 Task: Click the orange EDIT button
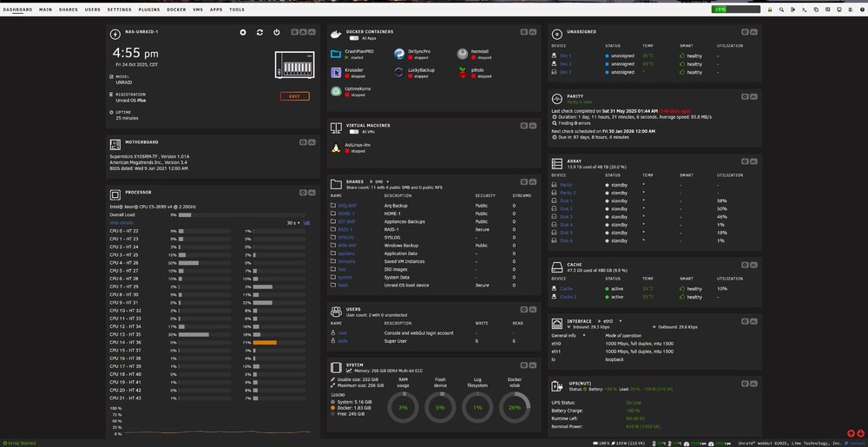click(294, 96)
